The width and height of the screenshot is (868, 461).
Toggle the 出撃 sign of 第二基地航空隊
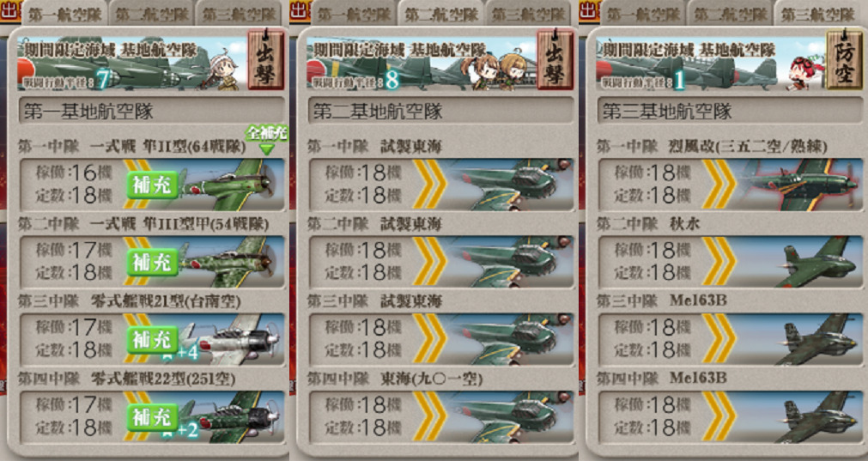555,60
